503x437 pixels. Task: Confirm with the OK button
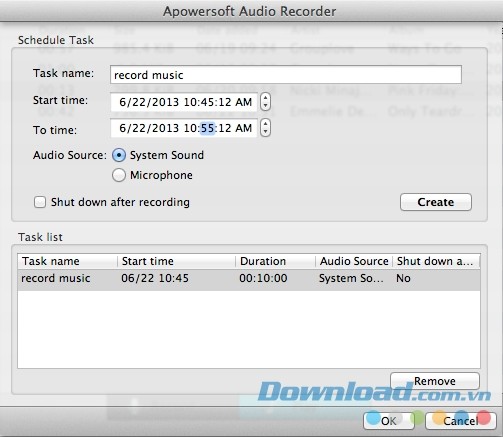(x=389, y=421)
